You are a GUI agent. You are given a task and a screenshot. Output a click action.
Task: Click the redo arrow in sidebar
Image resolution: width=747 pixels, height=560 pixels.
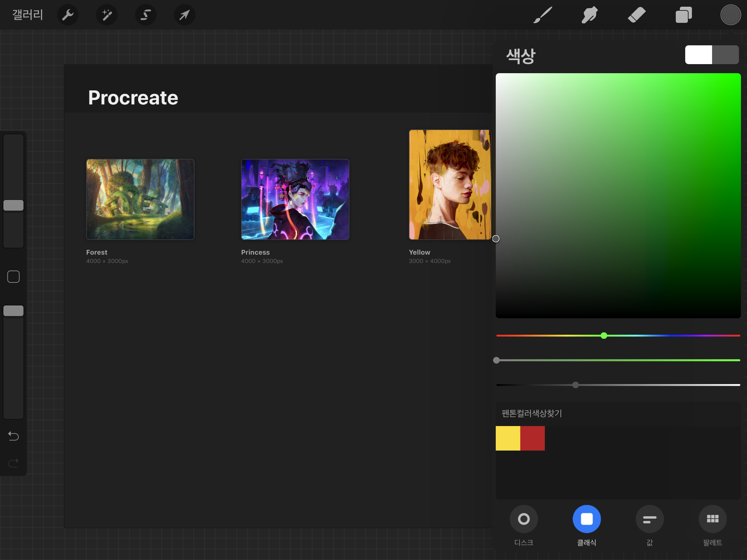click(x=13, y=462)
